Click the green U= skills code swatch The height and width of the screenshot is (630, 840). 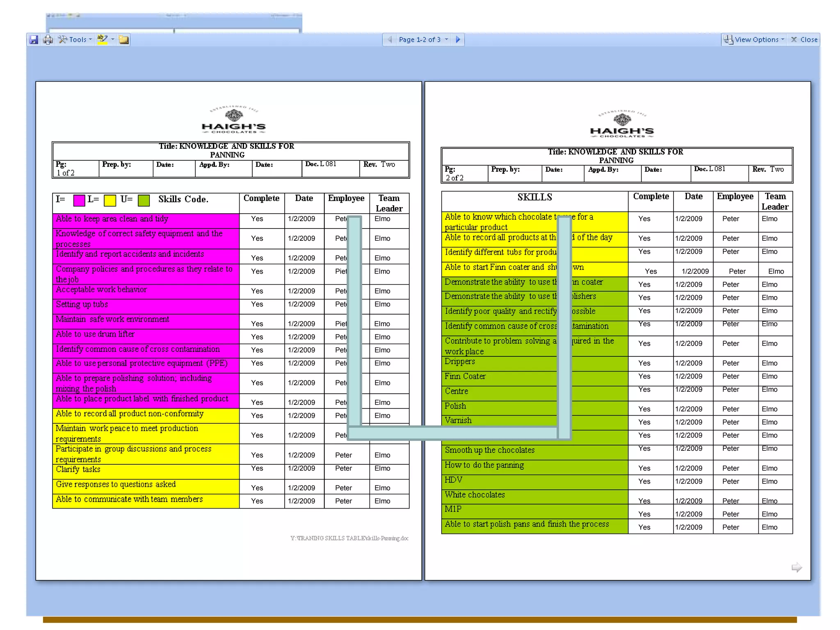(x=144, y=201)
